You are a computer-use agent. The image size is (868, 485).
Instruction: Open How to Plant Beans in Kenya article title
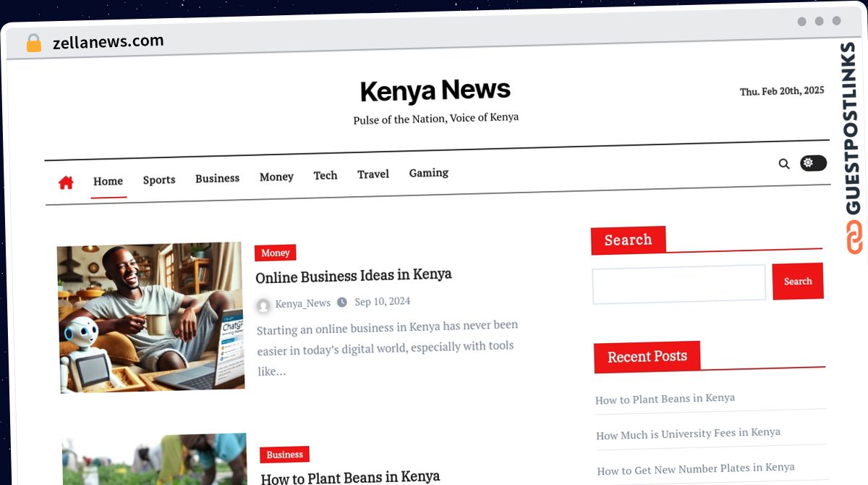click(x=350, y=477)
